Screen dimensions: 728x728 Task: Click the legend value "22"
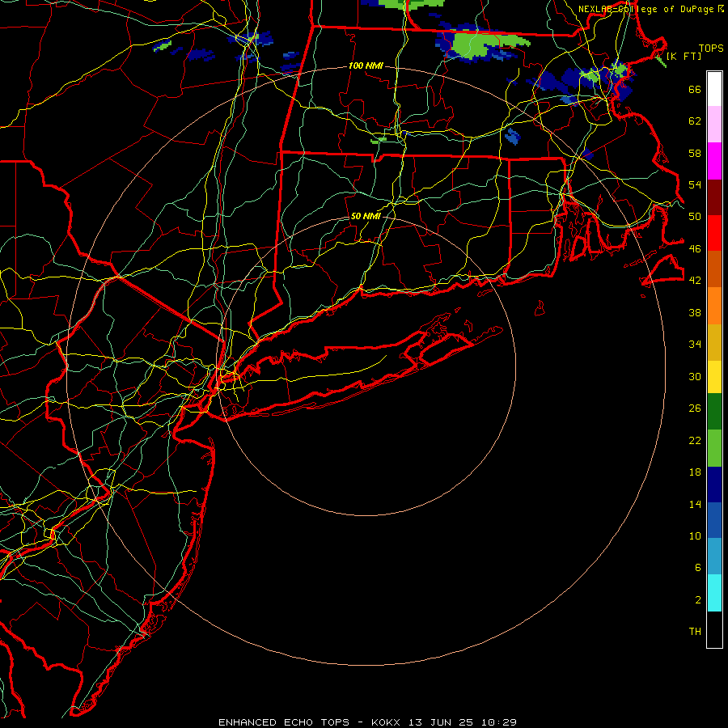[x=695, y=441]
